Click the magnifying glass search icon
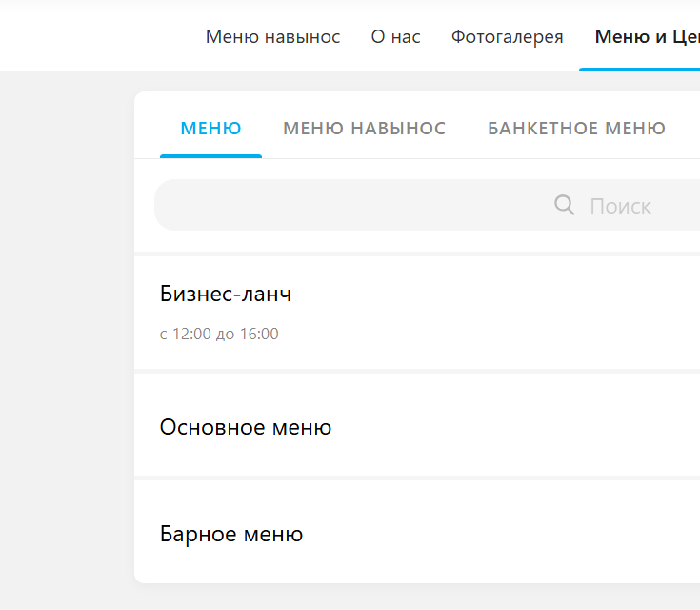This screenshot has width=700, height=610. click(564, 205)
